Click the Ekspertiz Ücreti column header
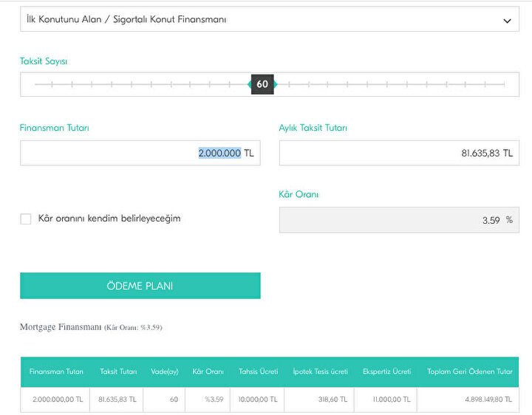The width and height of the screenshot is (532, 415). [386, 371]
